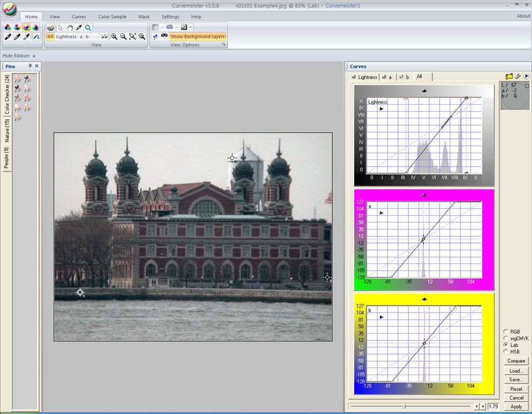Click the blue hue clock icon in View Options
This screenshot has height=414, width=532.
click(x=156, y=36)
